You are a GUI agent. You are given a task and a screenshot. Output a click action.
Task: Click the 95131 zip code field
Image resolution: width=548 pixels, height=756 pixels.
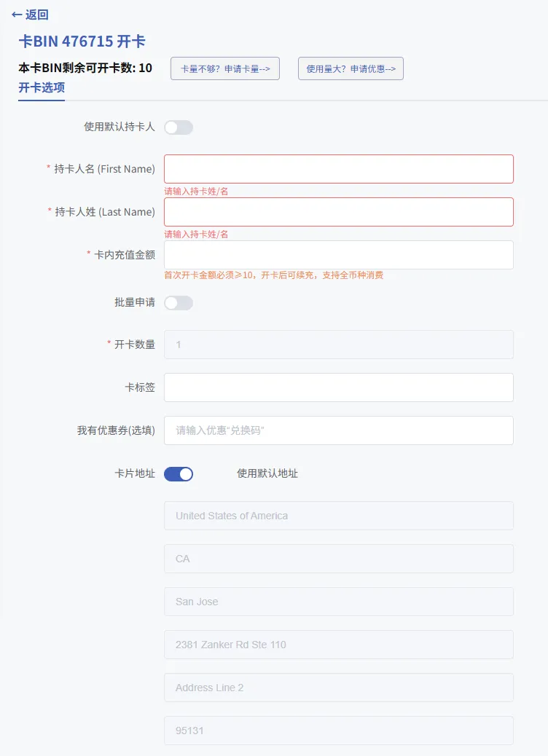point(338,731)
